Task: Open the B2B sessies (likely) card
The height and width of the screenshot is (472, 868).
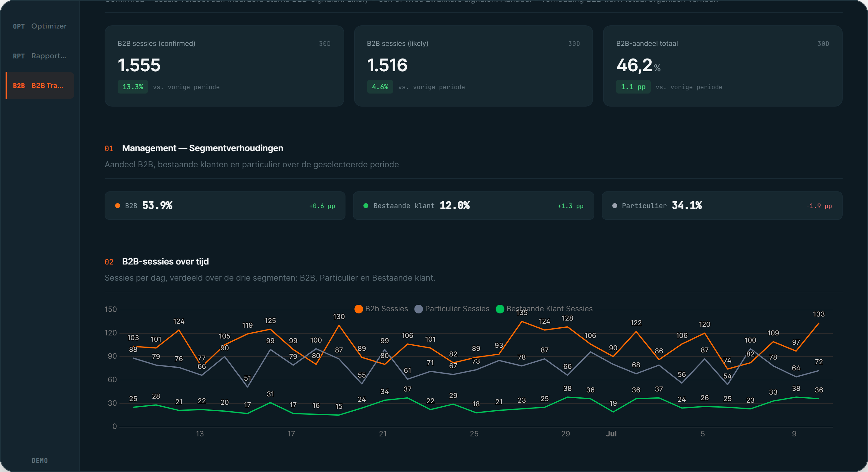Action: [473, 66]
